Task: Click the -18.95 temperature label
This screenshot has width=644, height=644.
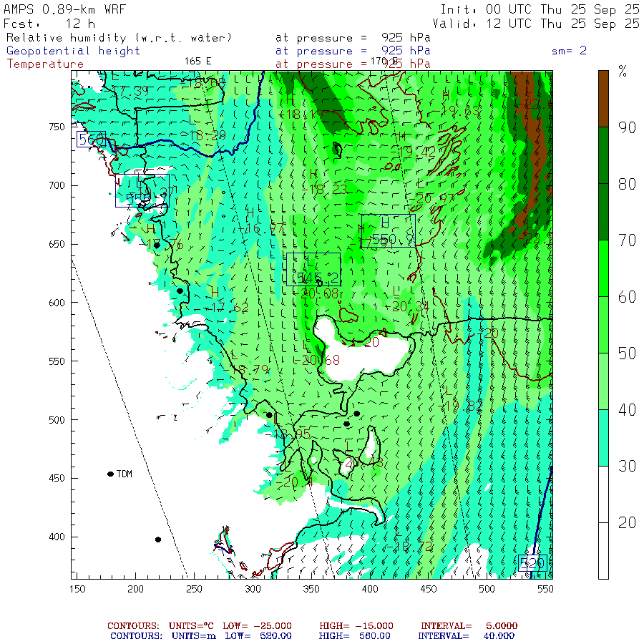Action: pos(288,434)
